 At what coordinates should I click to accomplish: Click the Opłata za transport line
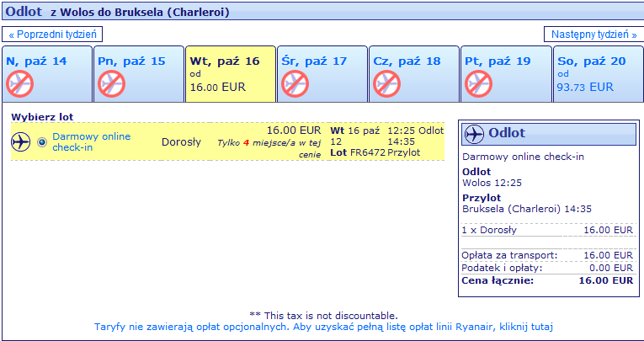click(x=547, y=256)
